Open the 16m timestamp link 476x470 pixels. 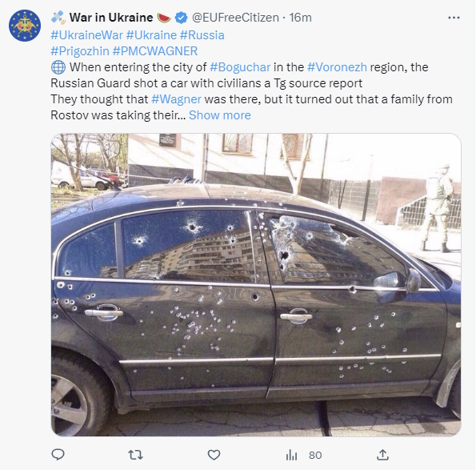click(x=300, y=18)
